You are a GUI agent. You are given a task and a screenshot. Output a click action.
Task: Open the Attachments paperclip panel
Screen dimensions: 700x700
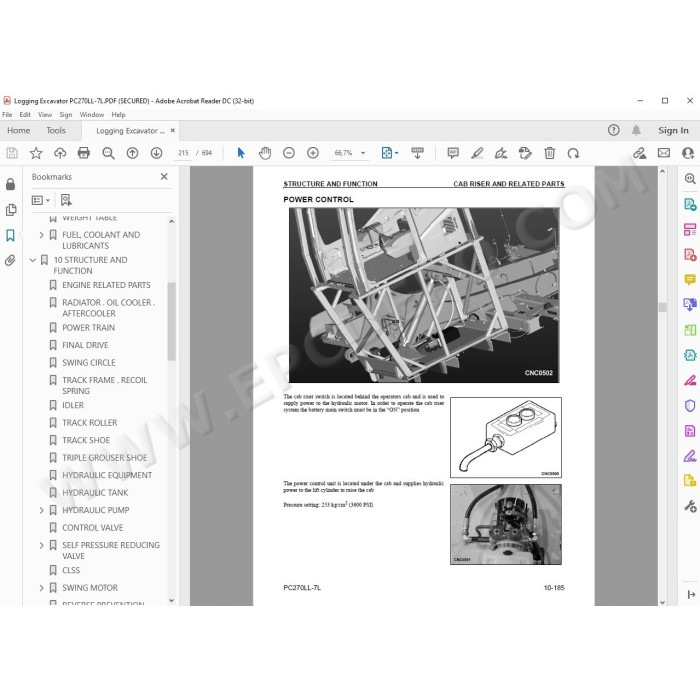point(10,260)
